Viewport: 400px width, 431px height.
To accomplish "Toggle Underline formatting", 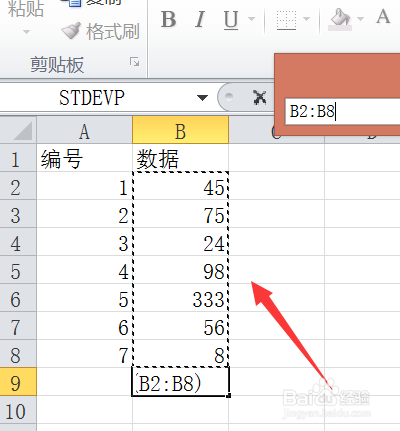I will tap(231, 19).
